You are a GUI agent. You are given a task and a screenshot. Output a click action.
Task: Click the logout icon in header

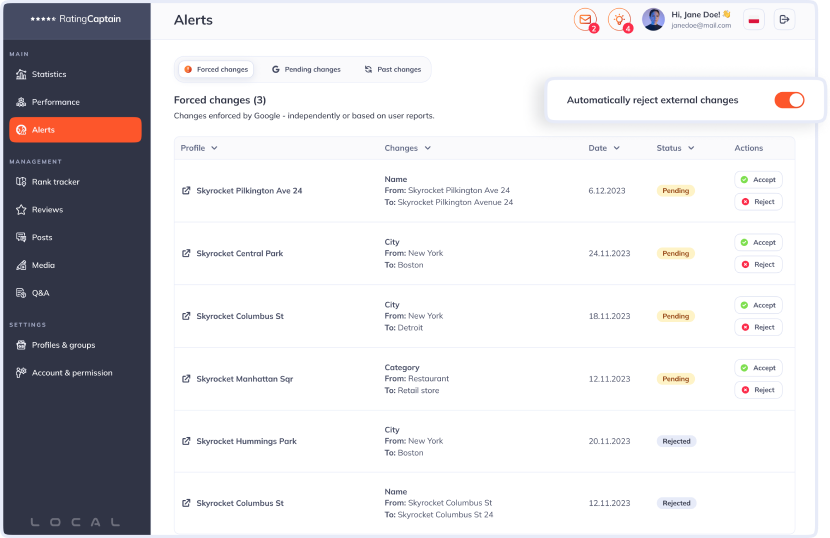point(784,19)
